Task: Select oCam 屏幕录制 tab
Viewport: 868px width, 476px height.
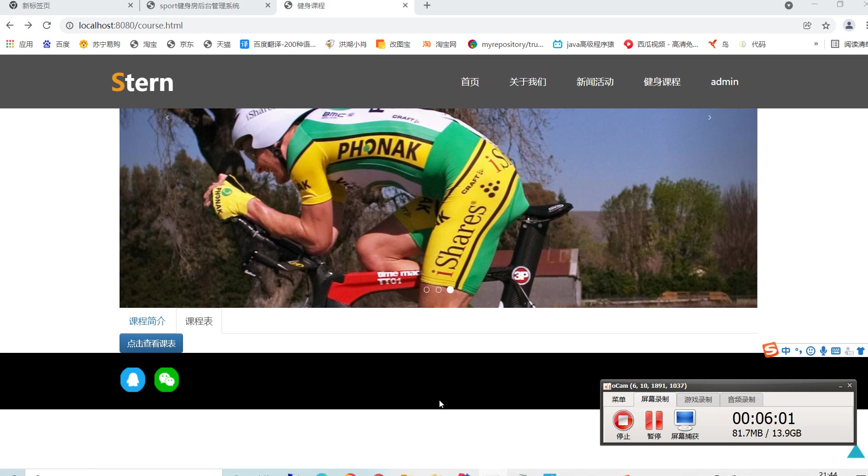Action: click(655, 399)
